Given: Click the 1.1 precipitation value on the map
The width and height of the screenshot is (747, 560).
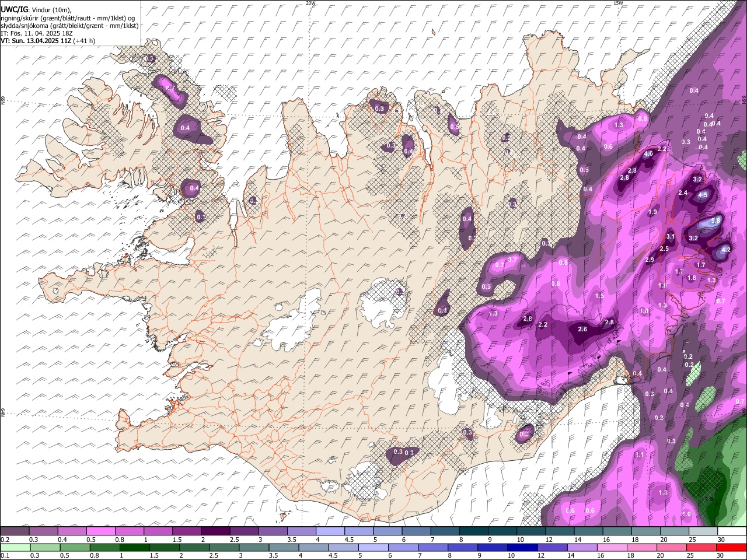Looking at the screenshot, I should pyautogui.click(x=640, y=455).
